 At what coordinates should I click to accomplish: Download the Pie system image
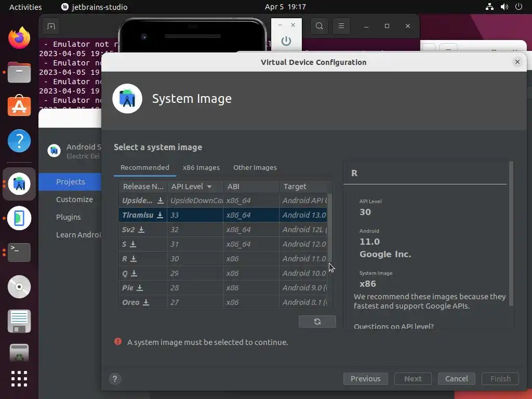click(x=139, y=288)
